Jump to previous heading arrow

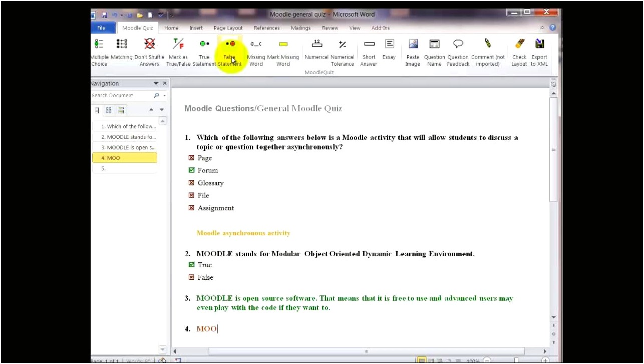[151, 110]
